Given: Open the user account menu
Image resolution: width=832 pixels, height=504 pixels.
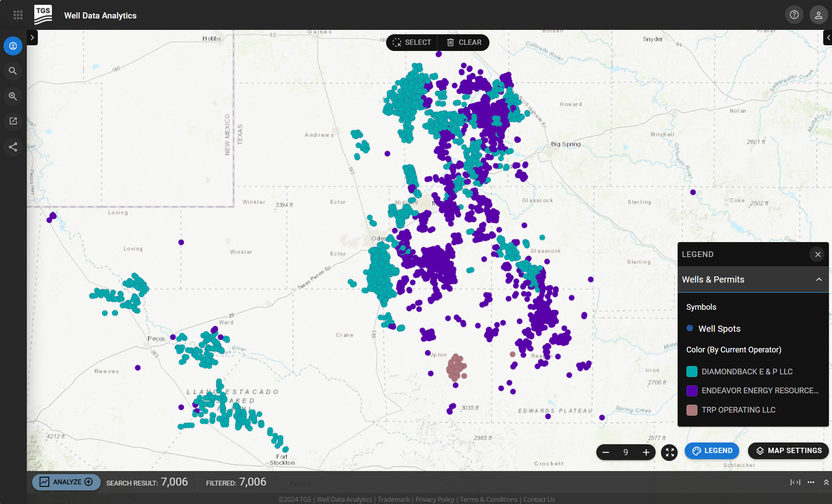Looking at the screenshot, I should click(x=819, y=15).
